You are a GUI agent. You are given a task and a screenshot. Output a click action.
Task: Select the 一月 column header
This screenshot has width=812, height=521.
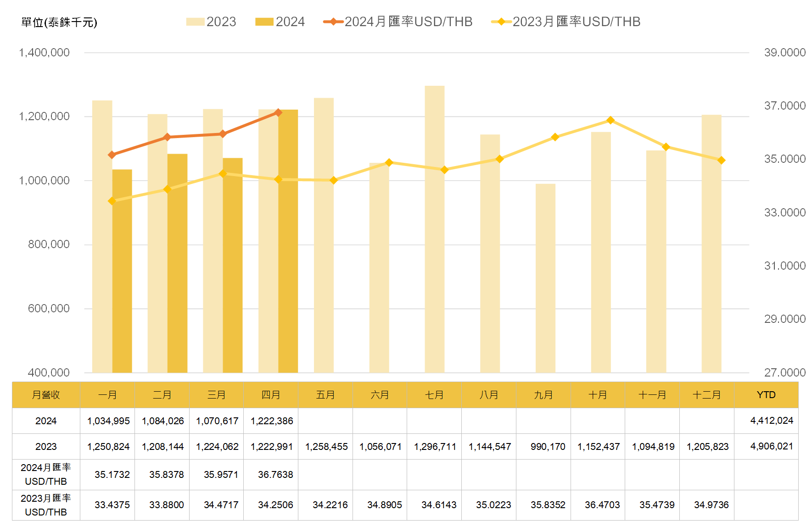[x=107, y=395]
